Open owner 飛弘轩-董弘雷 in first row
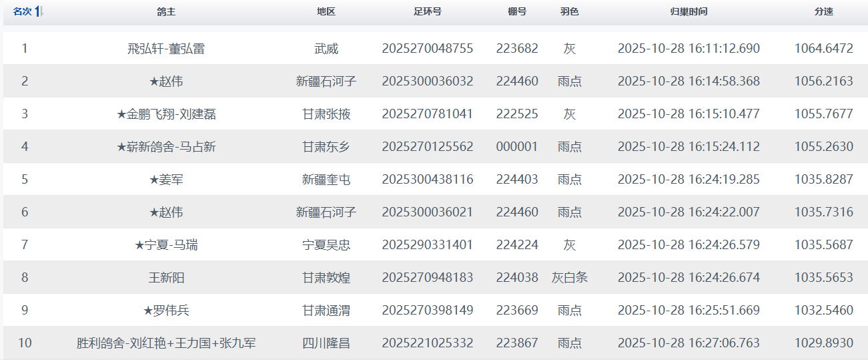Image resolution: width=868 pixels, height=360 pixels. pyautogui.click(x=166, y=49)
